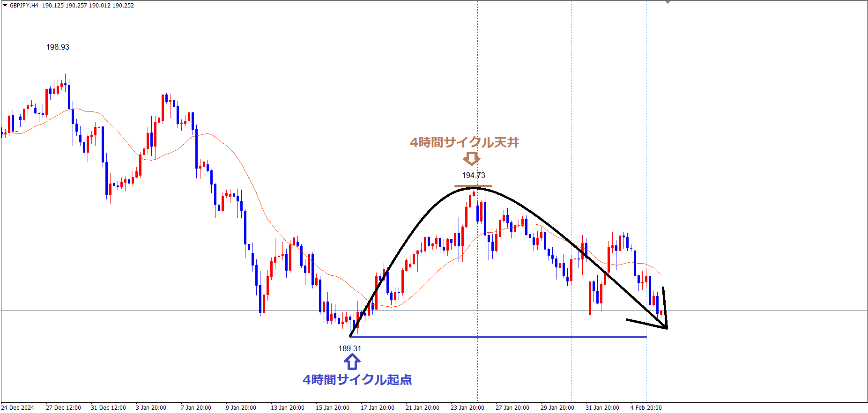Click the blue up arrow below 189.31
Viewport: 868px width, 413px height.
coord(352,362)
